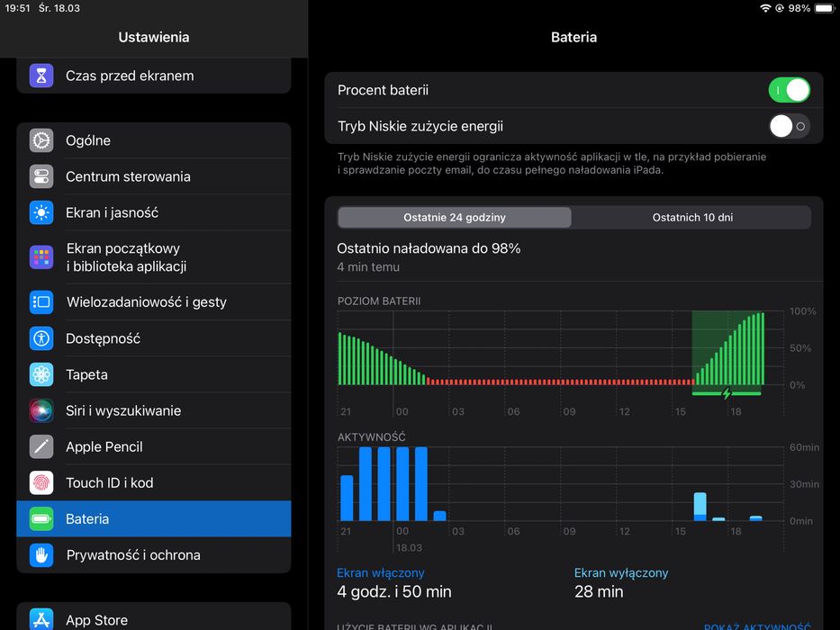Image resolution: width=840 pixels, height=630 pixels.
Task: Tap '4 min temu' text
Action: [368, 266]
